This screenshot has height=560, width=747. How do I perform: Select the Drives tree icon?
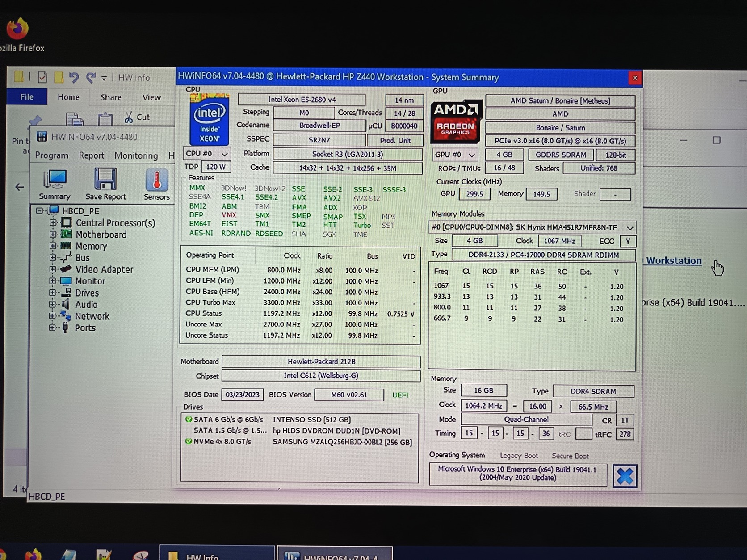(x=66, y=293)
